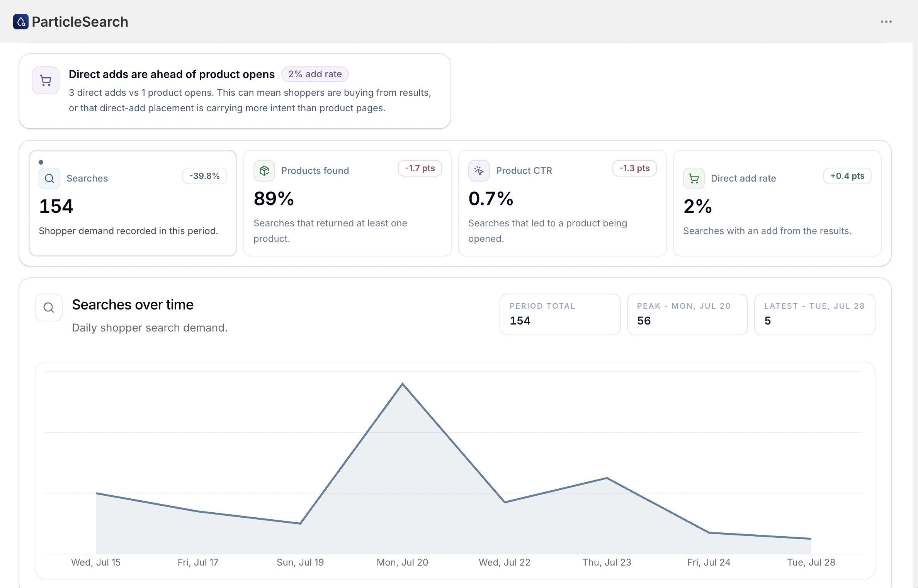Select the Searches metric card
The image size is (918, 588).
(x=133, y=203)
